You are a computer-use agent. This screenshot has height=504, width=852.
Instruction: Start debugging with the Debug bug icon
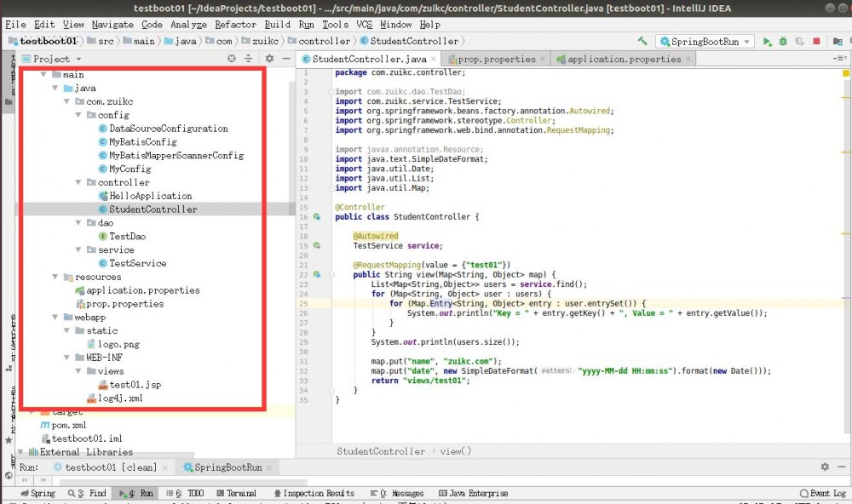click(x=783, y=41)
